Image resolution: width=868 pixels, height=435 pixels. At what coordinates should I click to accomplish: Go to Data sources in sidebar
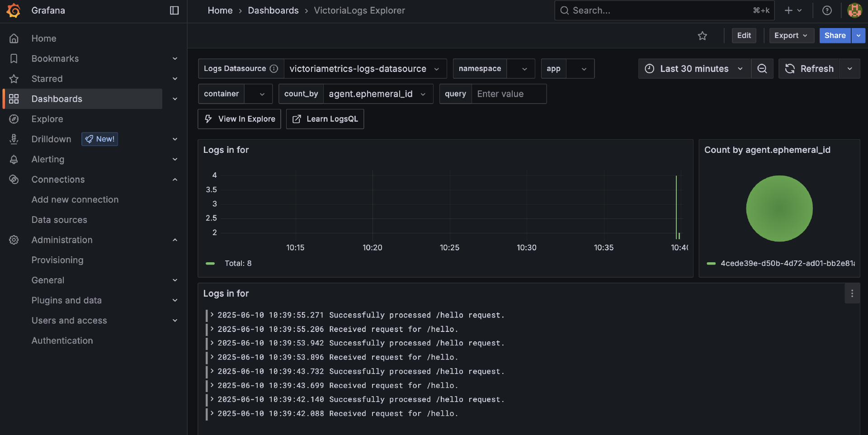click(x=59, y=220)
